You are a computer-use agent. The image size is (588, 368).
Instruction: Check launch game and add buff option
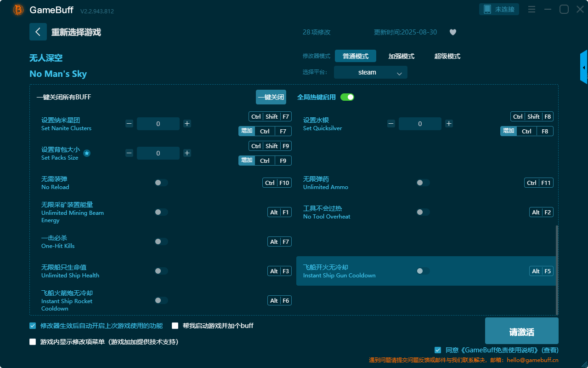(175, 326)
